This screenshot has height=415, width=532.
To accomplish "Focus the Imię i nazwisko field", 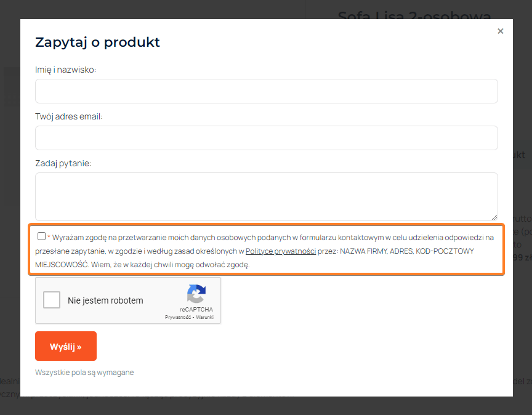I will click(266, 91).
